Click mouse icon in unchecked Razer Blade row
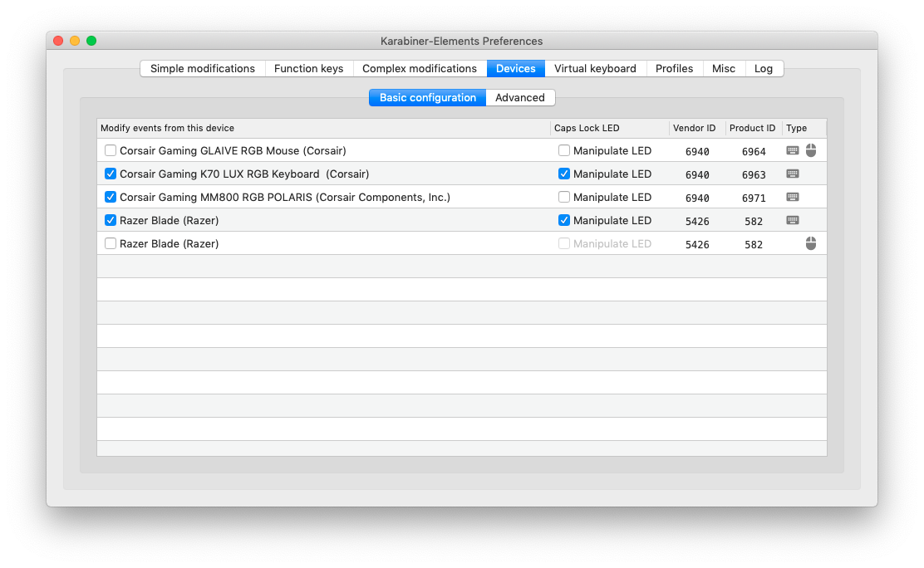The image size is (924, 568). (x=811, y=243)
